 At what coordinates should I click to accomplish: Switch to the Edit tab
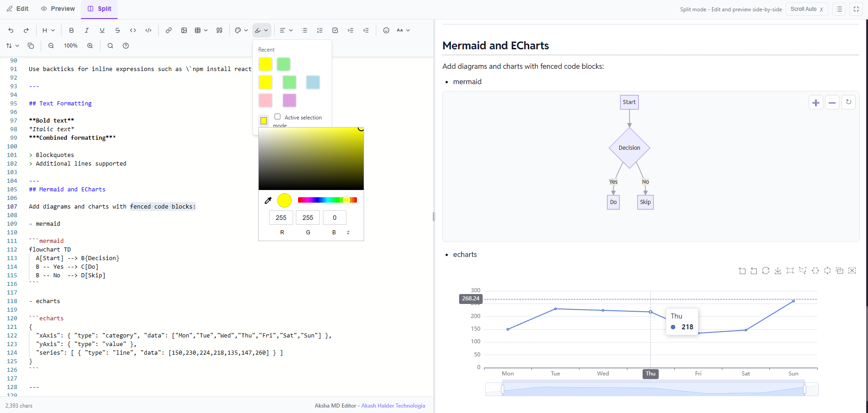click(18, 9)
